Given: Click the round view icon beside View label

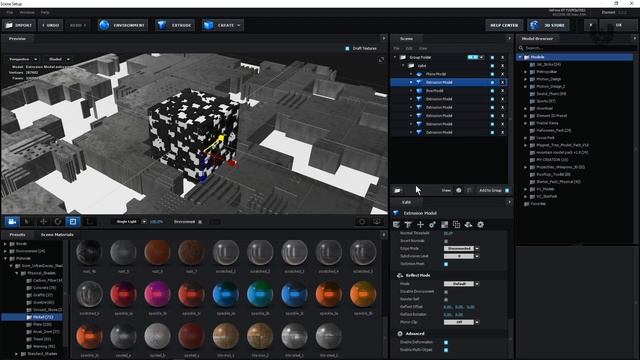Looking at the screenshot, I should [x=459, y=190].
